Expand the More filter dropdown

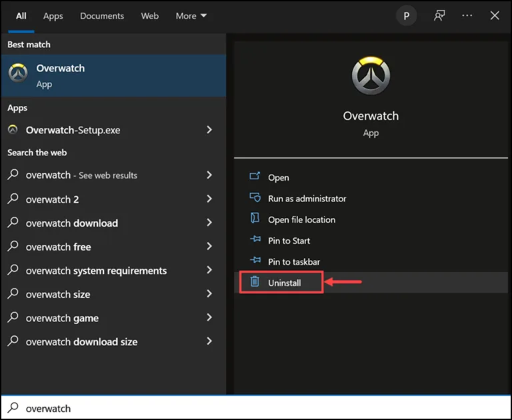(191, 16)
